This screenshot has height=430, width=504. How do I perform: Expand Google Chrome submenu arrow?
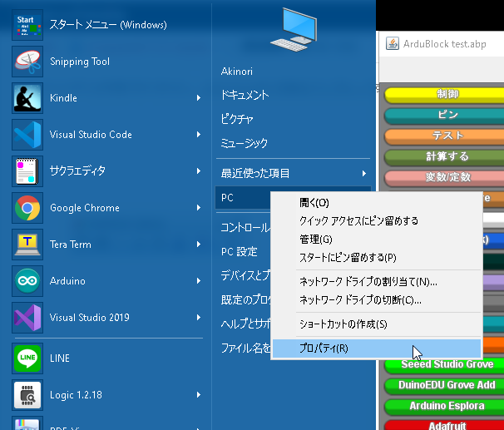199,208
